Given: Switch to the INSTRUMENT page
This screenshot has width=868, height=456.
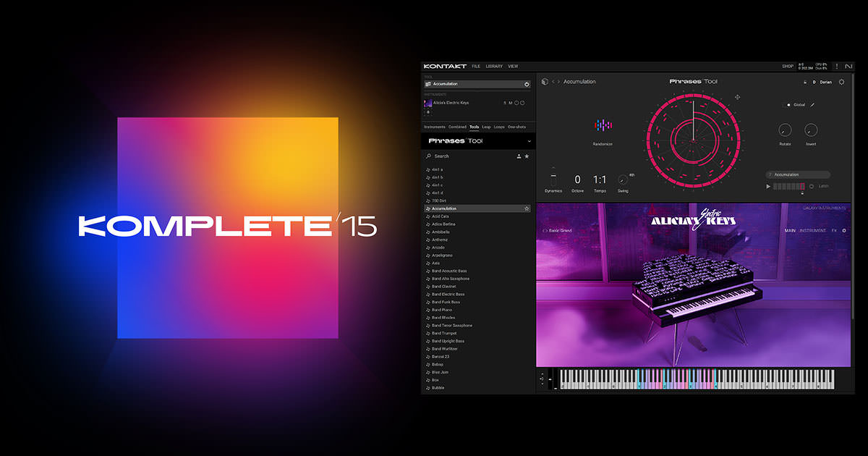Looking at the screenshot, I should pos(812,231).
